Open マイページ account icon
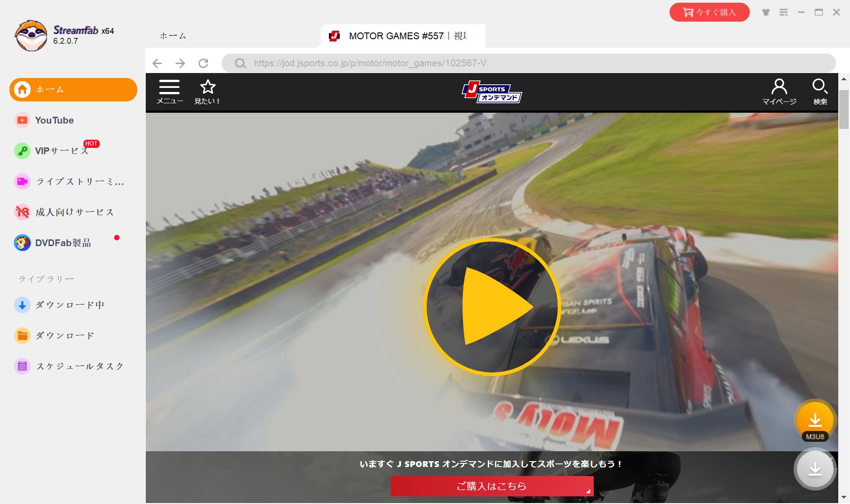The height and width of the screenshot is (504, 850). pos(779,92)
